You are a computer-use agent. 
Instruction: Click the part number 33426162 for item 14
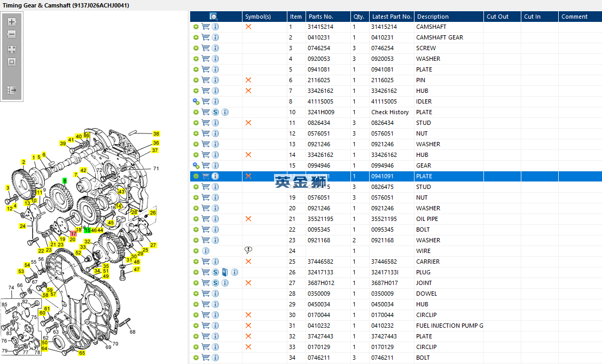coord(320,155)
